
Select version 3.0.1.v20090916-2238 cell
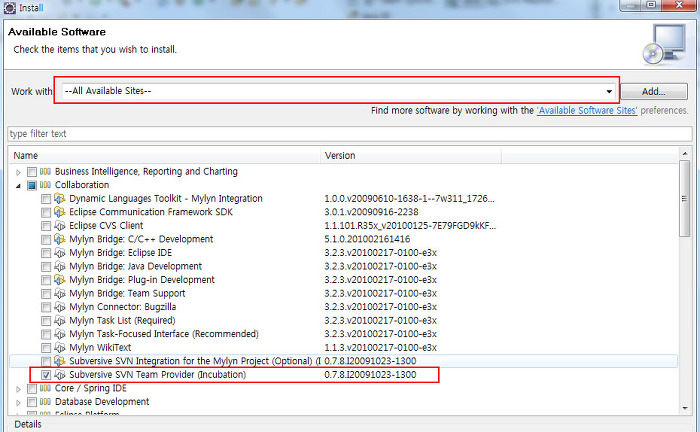[x=371, y=212]
